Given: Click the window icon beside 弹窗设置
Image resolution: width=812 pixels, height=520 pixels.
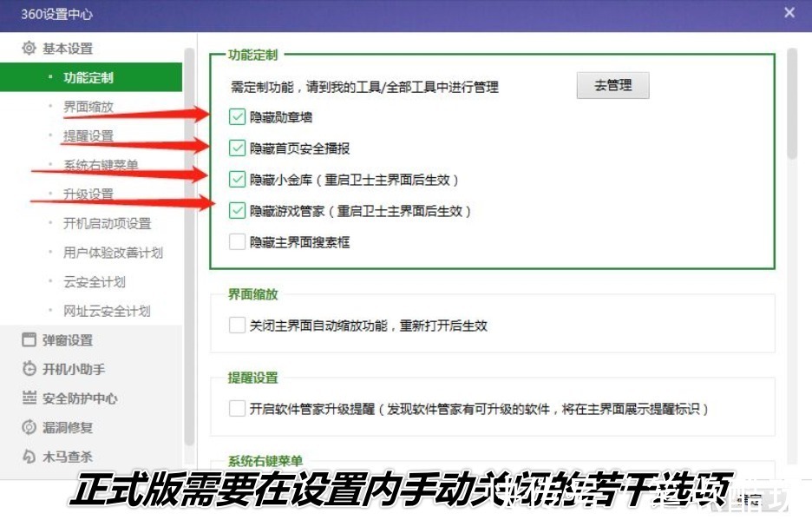Looking at the screenshot, I should pyautogui.click(x=29, y=339).
